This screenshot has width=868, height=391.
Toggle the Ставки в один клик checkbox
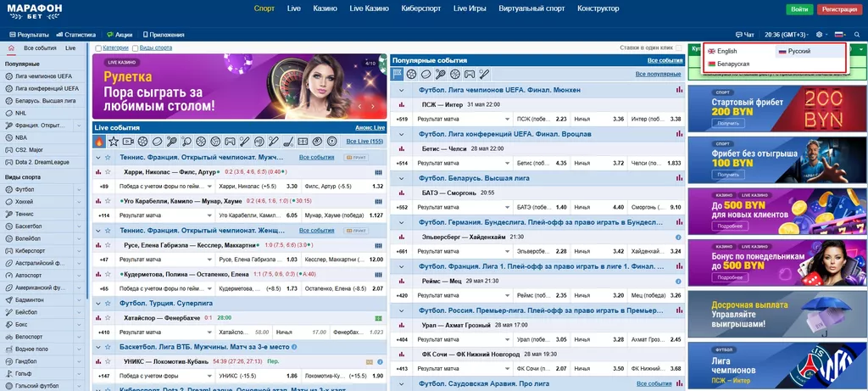click(679, 48)
